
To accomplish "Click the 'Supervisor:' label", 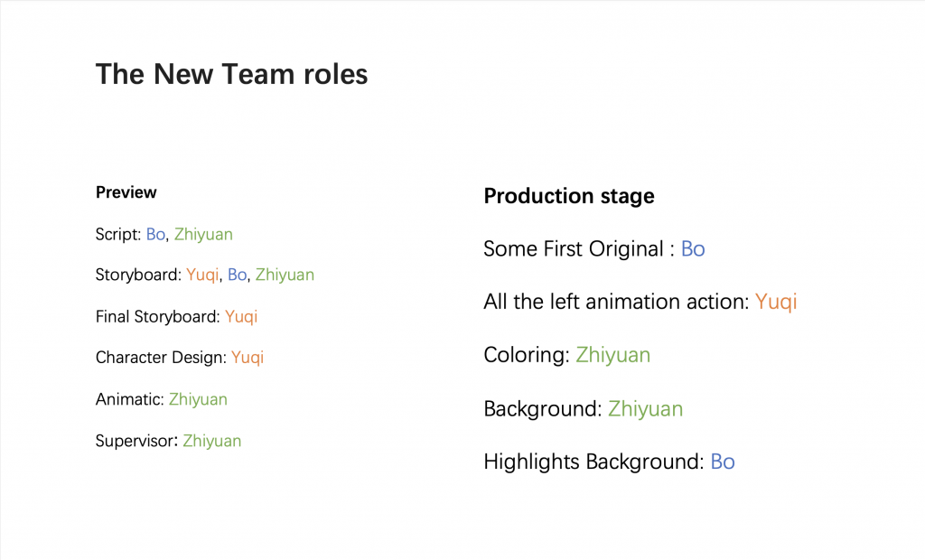I will (x=137, y=441).
